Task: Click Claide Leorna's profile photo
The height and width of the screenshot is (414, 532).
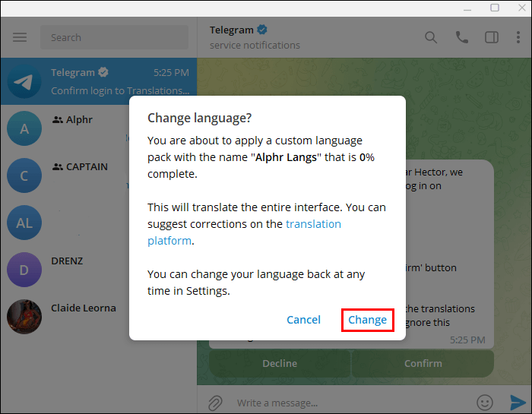Action: (x=24, y=317)
